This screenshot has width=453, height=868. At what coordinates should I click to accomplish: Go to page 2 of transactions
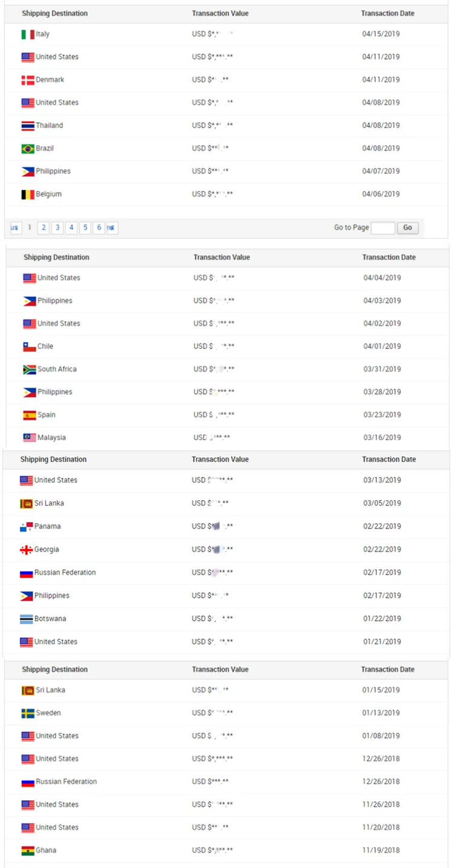[x=43, y=228]
